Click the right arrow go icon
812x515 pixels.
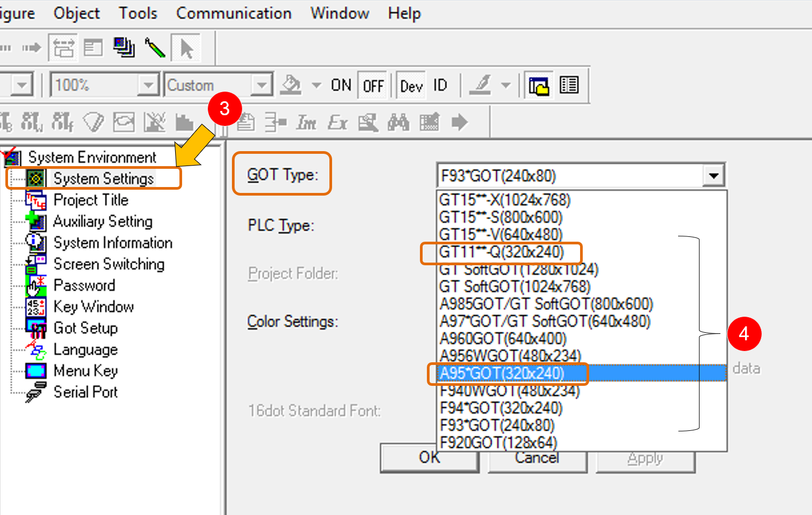pos(460,122)
